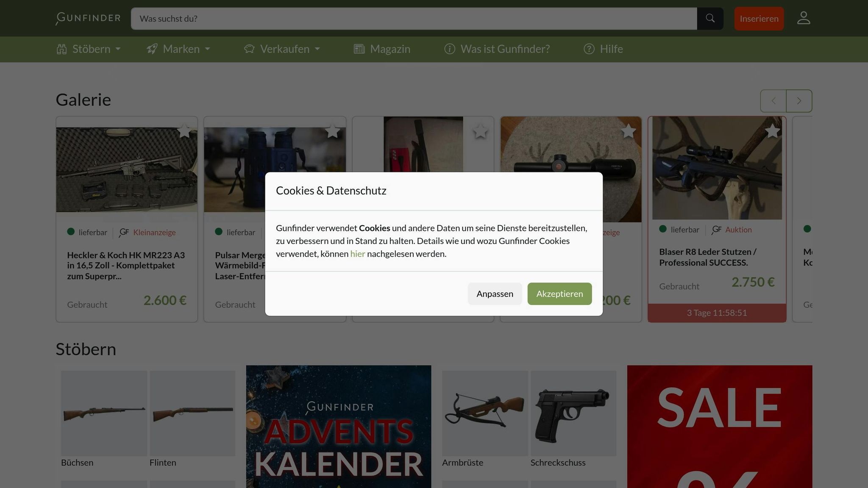Select the Magazin newspaper icon

pos(359,49)
